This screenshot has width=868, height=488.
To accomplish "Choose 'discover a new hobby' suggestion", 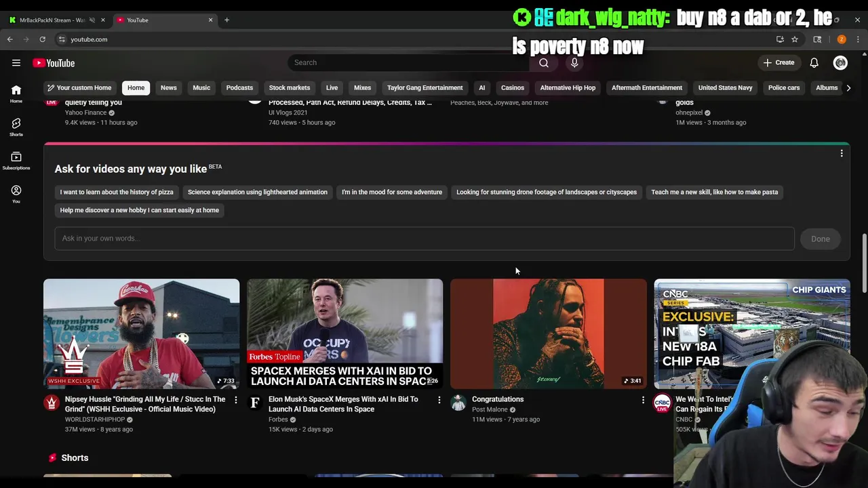I will click(140, 210).
